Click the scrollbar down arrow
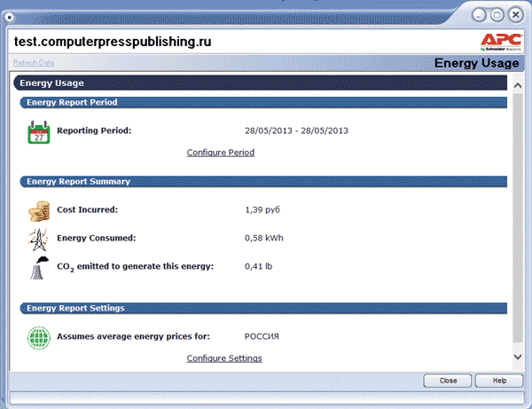This screenshot has height=409, width=532. (x=518, y=356)
